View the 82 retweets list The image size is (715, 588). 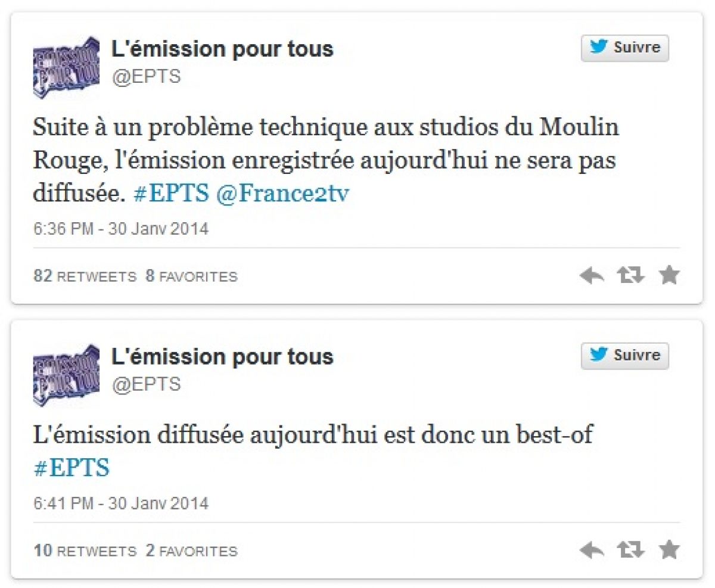(85, 276)
